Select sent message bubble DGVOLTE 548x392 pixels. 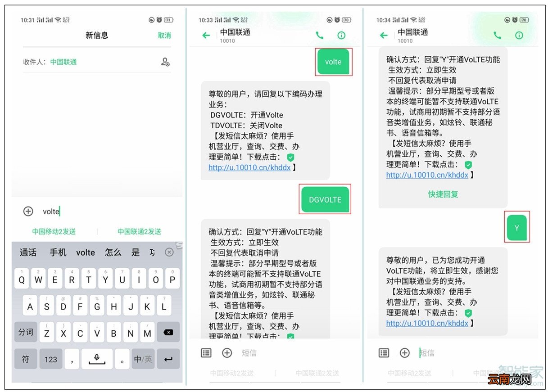325,199
